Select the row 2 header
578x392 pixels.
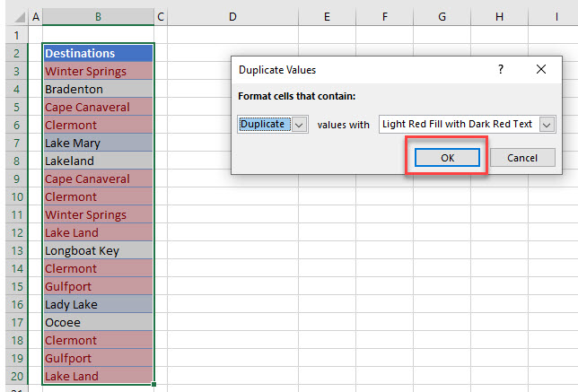[x=13, y=53]
